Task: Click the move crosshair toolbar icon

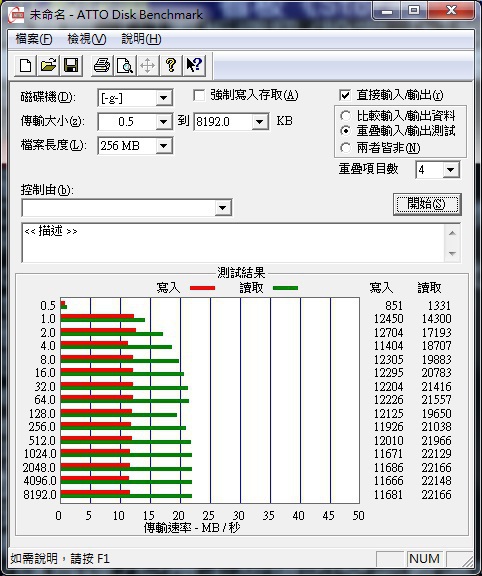Action: point(148,66)
